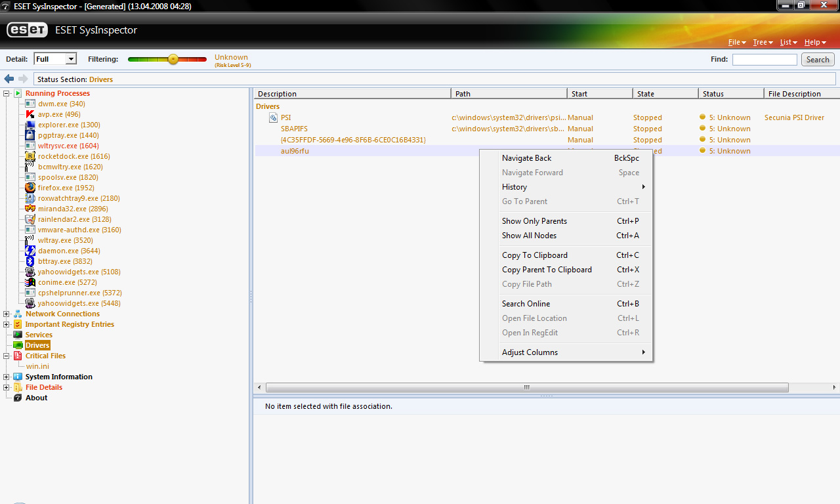Viewport: 840px width, 504px height.
Task: Click the icon for yahoowidgets.exe (5448)
Action: point(30,303)
